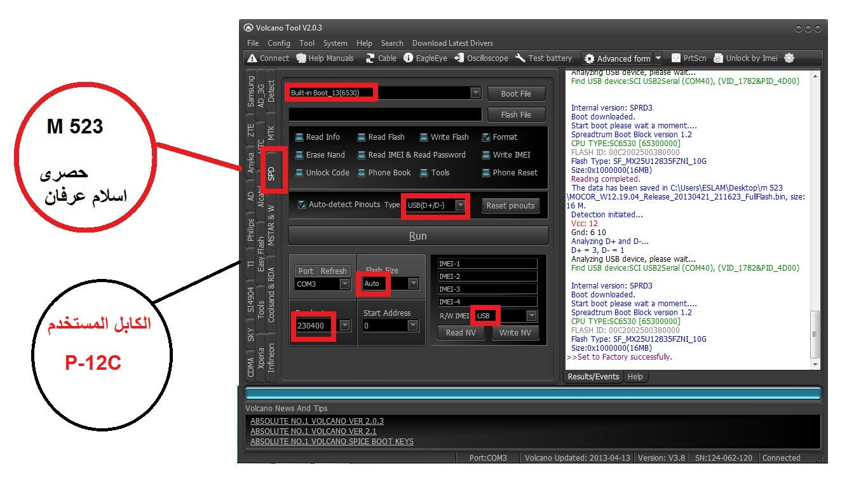
Task: Check the Write Flash option
Action: pos(424,137)
